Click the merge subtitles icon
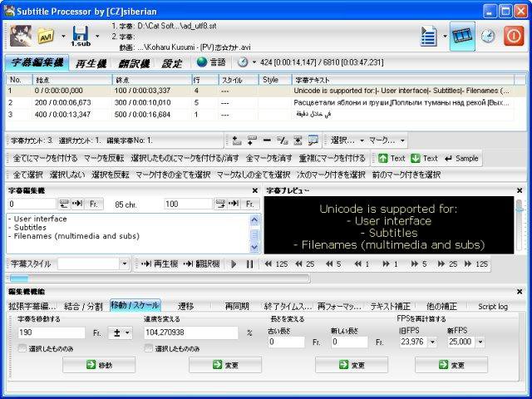532x399 pixels. 298,140
